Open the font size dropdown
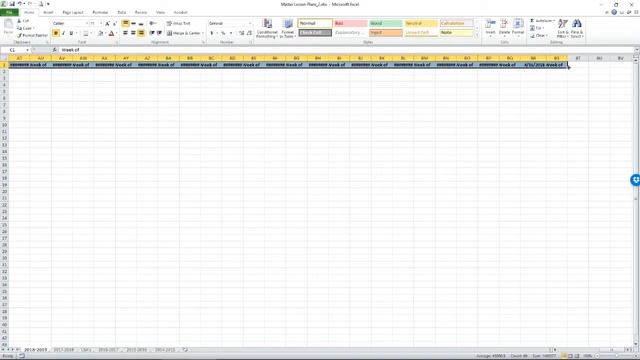 101,24
